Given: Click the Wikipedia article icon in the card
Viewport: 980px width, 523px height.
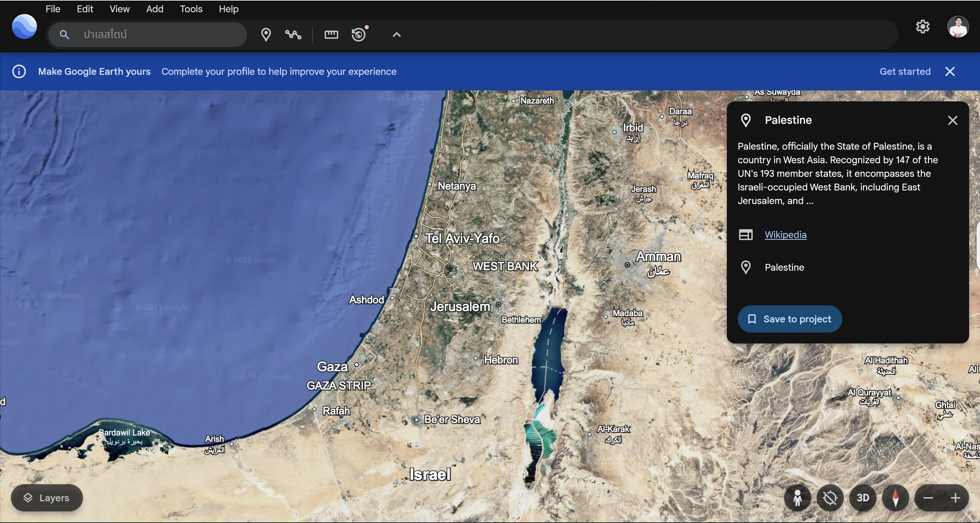Looking at the screenshot, I should tap(746, 235).
